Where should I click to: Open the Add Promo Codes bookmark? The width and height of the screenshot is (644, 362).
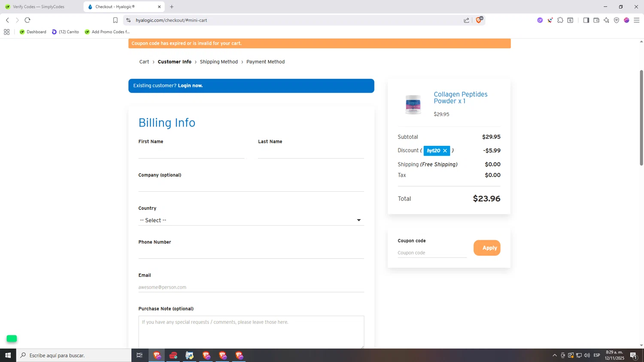point(107,32)
